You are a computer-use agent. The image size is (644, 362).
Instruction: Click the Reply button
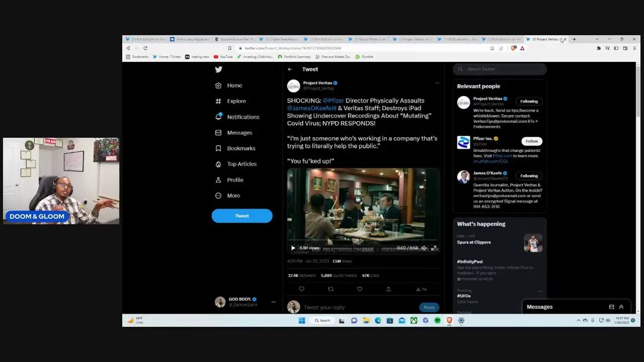point(429,307)
